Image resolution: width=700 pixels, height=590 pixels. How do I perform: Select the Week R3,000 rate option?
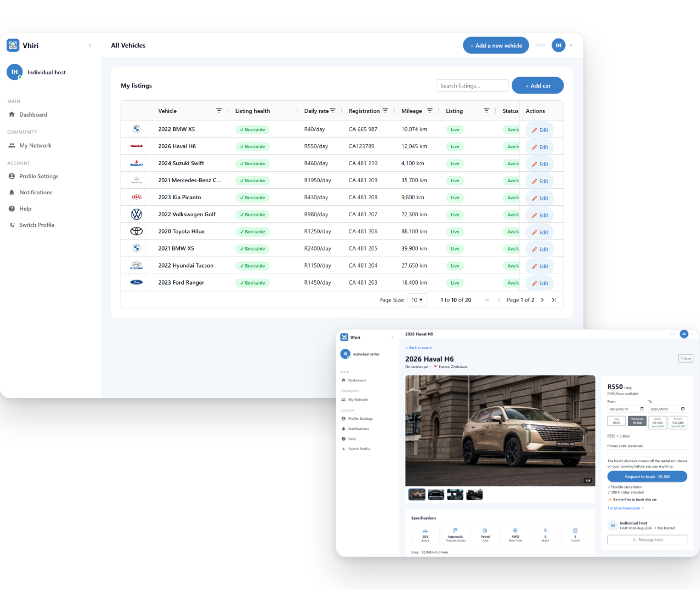[x=658, y=422]
